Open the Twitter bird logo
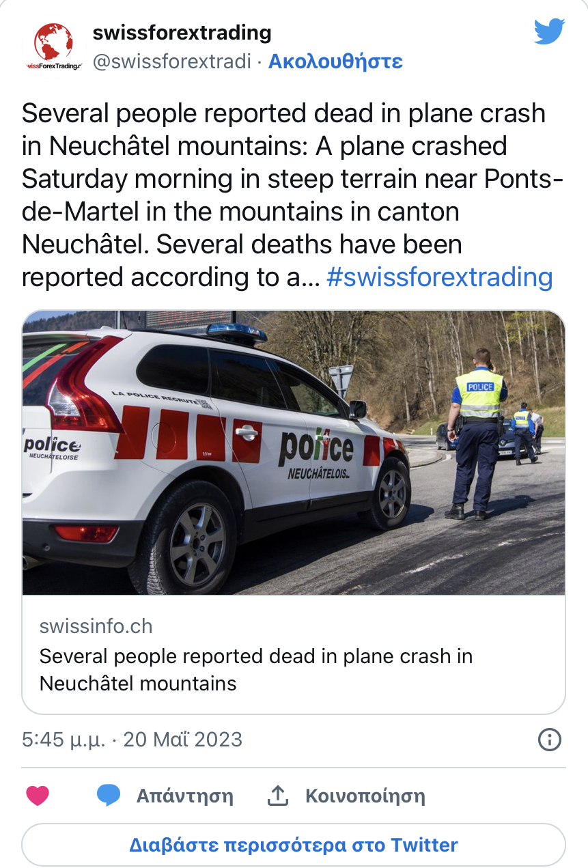Screen dimensions: 588x868 [549, 32]
